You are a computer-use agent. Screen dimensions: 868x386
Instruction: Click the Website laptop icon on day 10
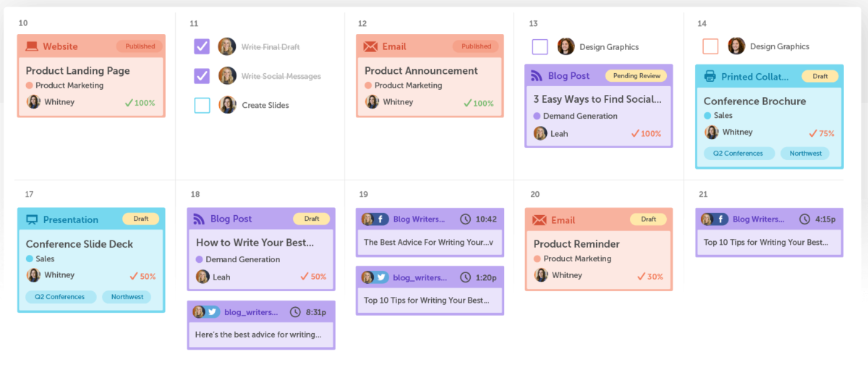point(32,46)
